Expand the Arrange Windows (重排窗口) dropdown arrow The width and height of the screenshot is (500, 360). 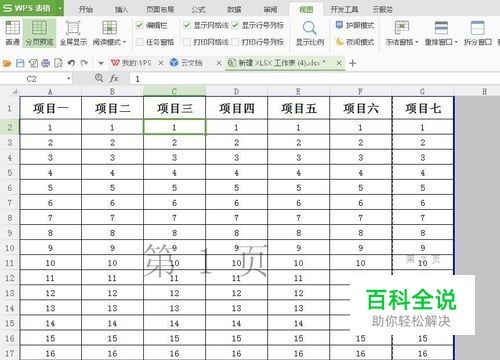pos(456,42)
